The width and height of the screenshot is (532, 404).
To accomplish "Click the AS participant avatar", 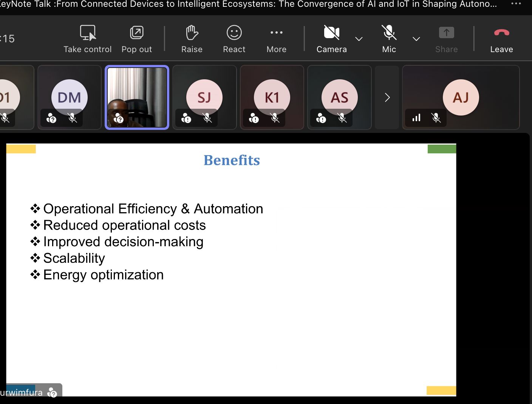I will pyautogui.click(x=339, y=97).
